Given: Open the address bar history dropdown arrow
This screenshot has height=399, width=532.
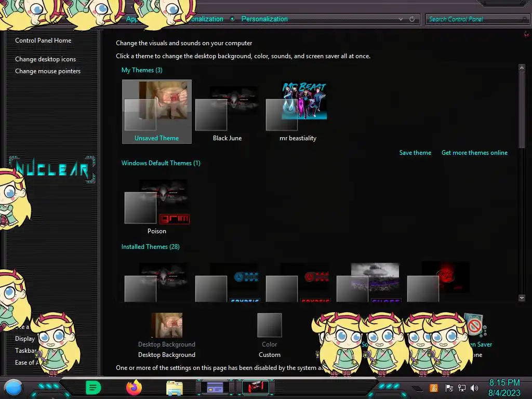Looking at the screenshot, I should click(x=401, y=19).
